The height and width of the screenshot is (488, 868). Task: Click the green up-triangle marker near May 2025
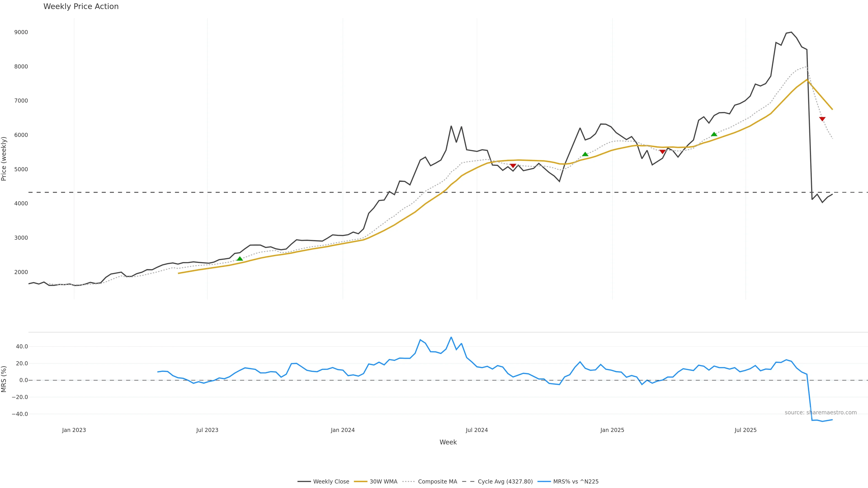714,134
